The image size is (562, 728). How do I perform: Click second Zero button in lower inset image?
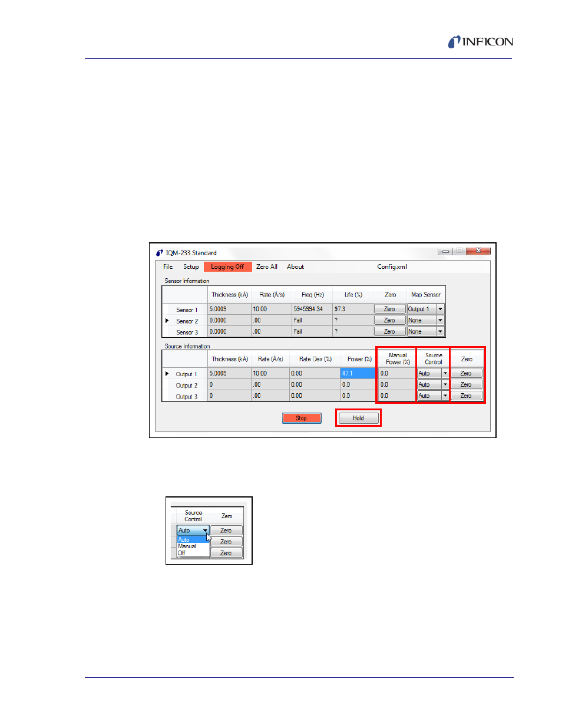226,542
